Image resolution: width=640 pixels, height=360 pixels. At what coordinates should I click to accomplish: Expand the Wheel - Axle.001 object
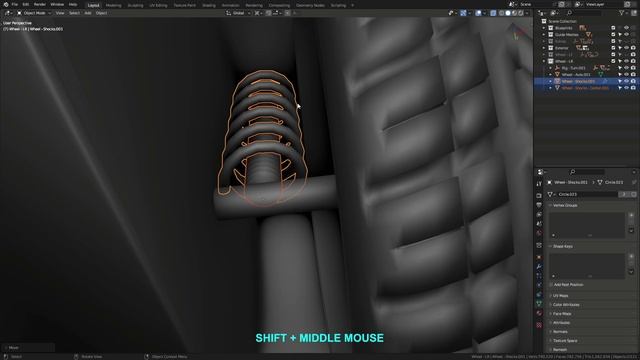(550, 75)
